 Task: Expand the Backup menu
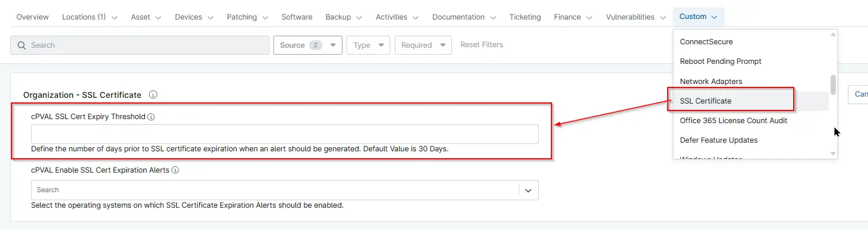pyautogui.click(x=344, y=17)
